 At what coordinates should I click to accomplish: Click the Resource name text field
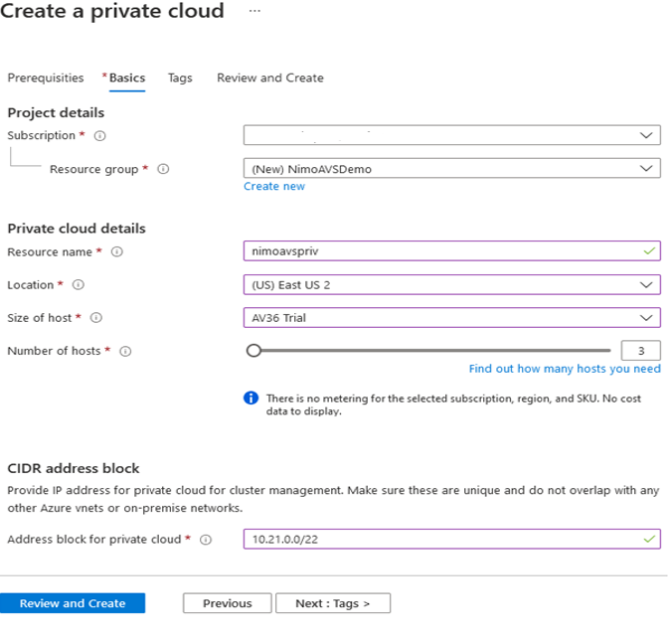click(437, 252)
